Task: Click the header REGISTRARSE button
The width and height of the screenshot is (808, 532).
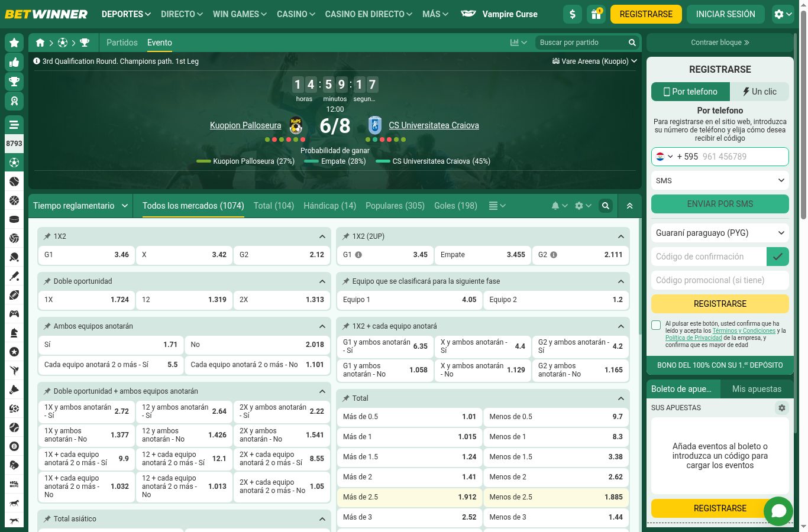Action: 646,14
